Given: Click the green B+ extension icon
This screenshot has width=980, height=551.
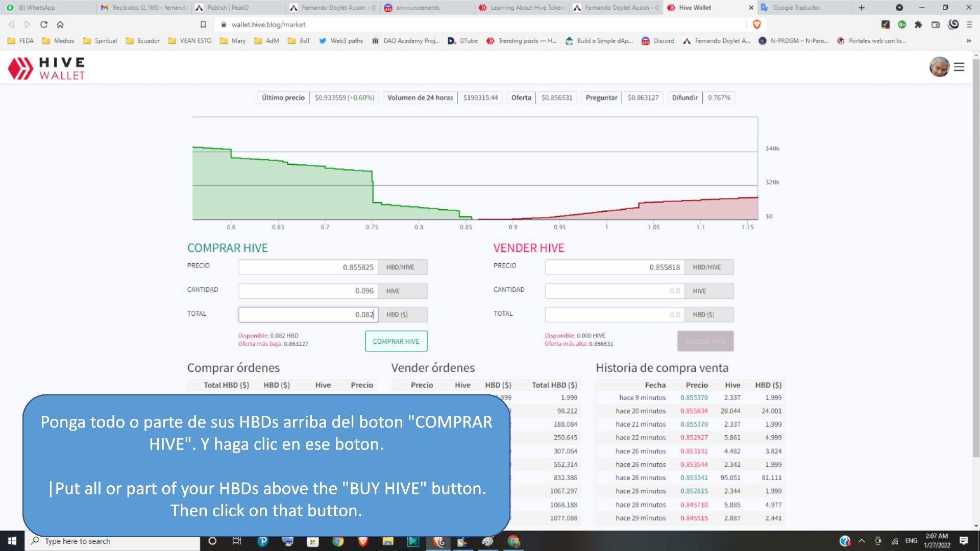Looking at the screenshot, I should [x=902, y=24].
